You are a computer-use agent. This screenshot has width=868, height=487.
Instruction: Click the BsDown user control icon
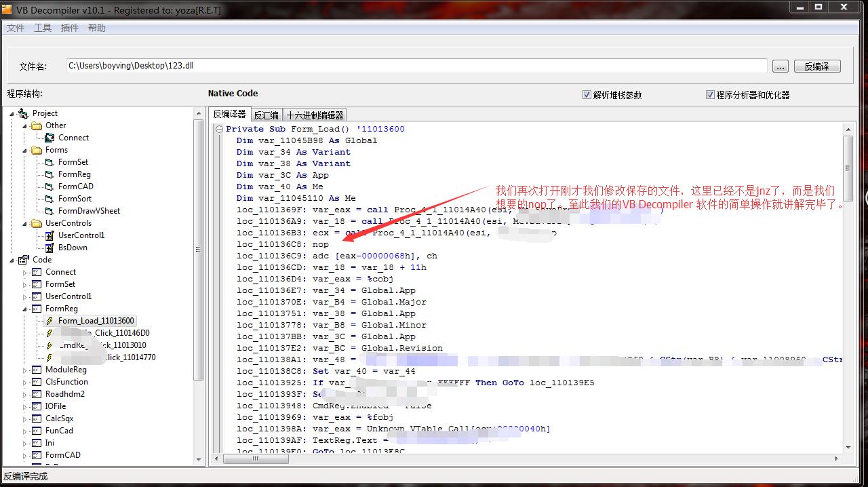(49, 248)
